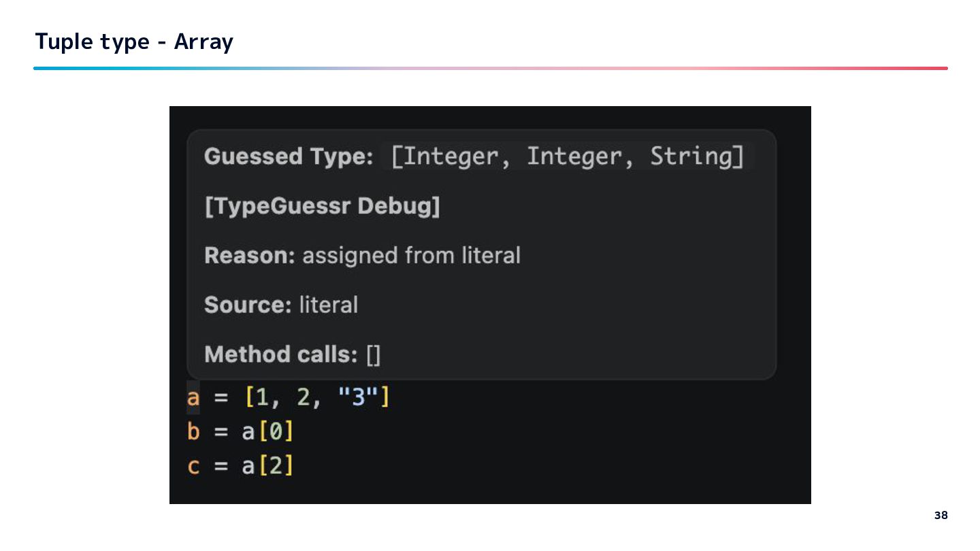This screenshot has width=980, height=551.
Task: Click the index 0 in a[0]
Action: pyautogui.click(x=276, y=432)
